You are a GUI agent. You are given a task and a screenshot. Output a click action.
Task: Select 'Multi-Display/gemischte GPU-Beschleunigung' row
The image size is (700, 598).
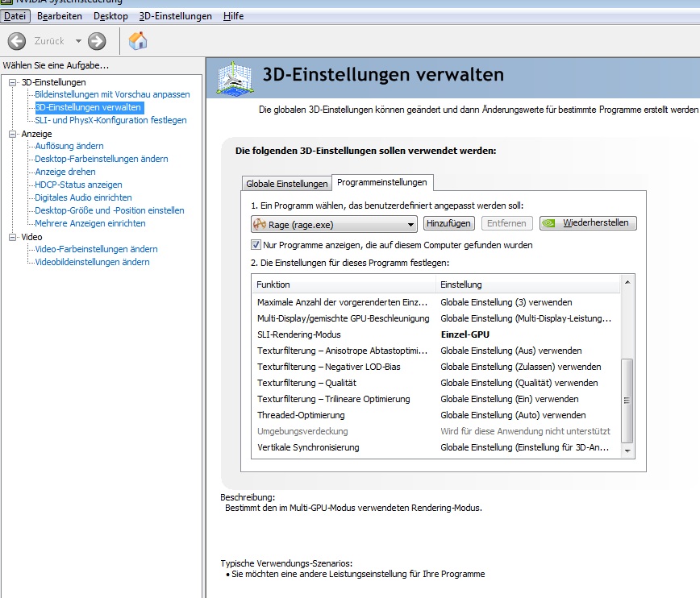tap(436, 318)
